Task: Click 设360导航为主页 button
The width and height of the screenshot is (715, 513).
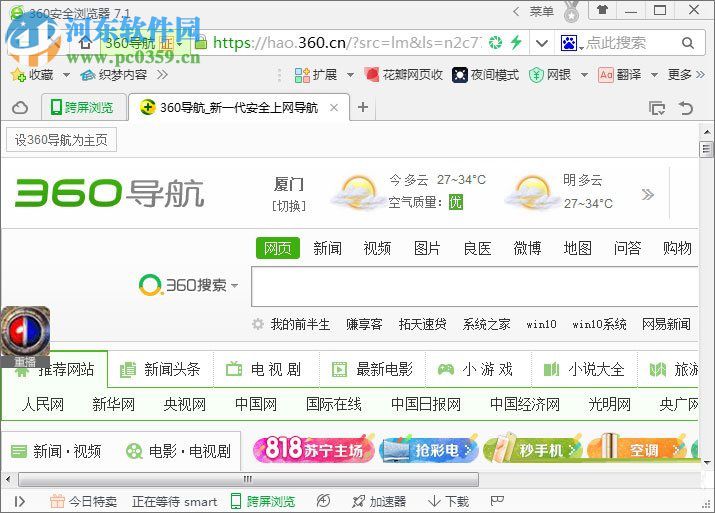Action: tap(61, 140)
